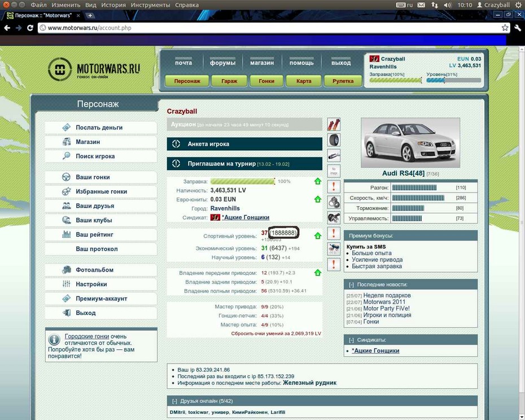Switch to the Гараж tab
525x420 pixels.
[x=229, y=81]
